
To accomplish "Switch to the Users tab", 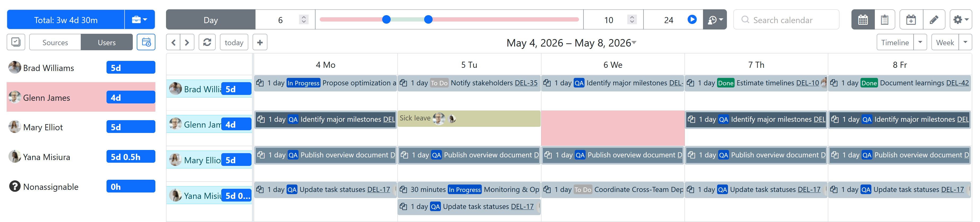I will (106, 42).
